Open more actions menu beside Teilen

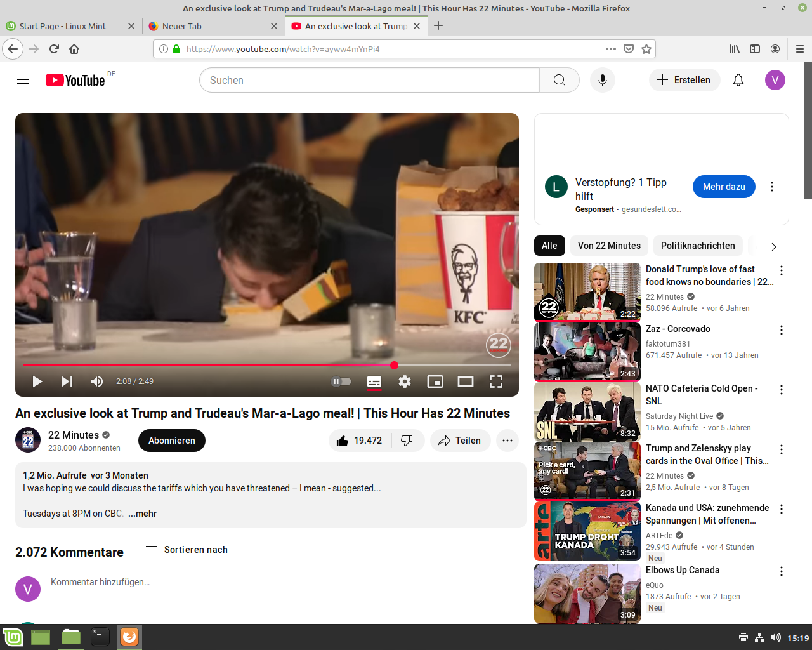pyautogui.click(x=507, y=441)
